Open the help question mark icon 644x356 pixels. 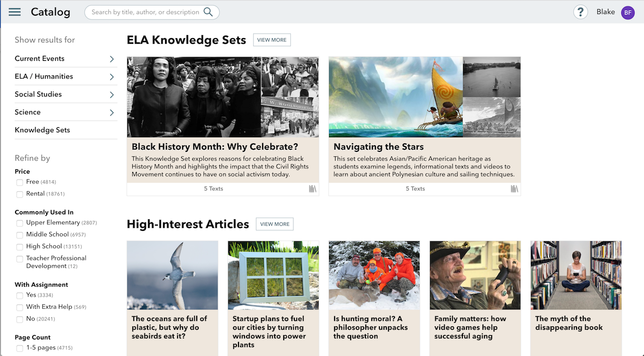click(581, 12)
